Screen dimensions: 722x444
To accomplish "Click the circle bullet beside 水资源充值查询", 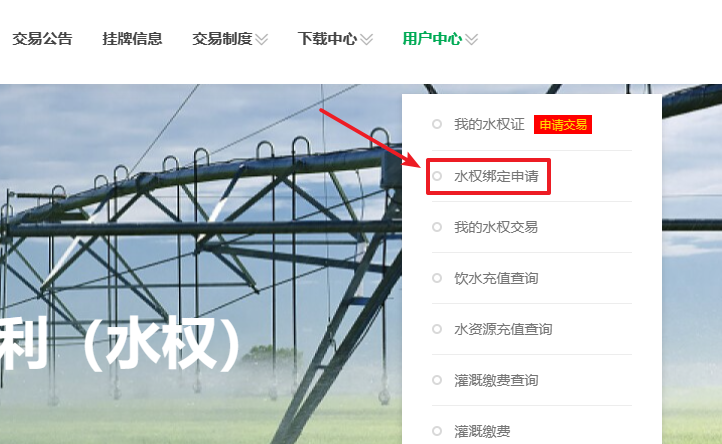I will (437, 329).
